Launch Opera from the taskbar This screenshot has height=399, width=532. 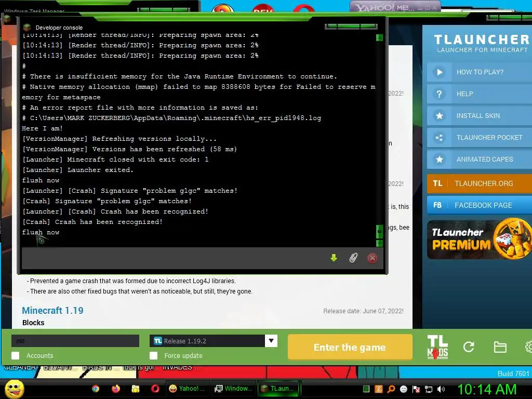click(x=155, y=389)
